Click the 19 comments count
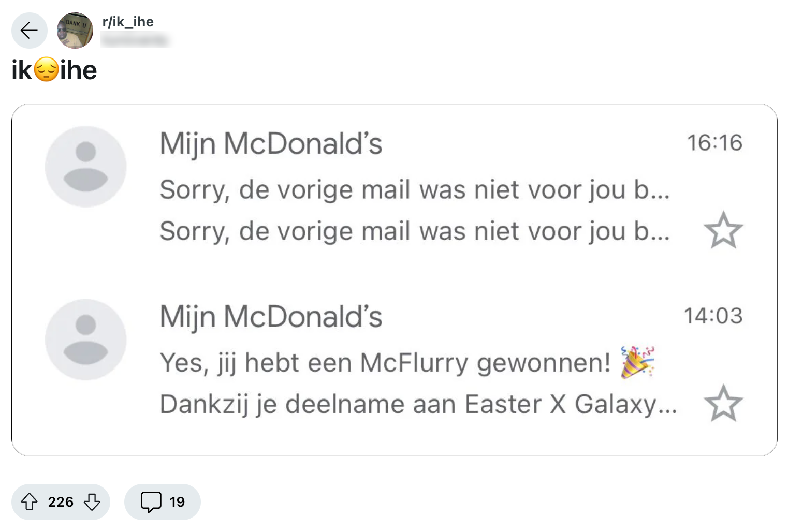This screenshot has width=788, height=532. point(177,501)
